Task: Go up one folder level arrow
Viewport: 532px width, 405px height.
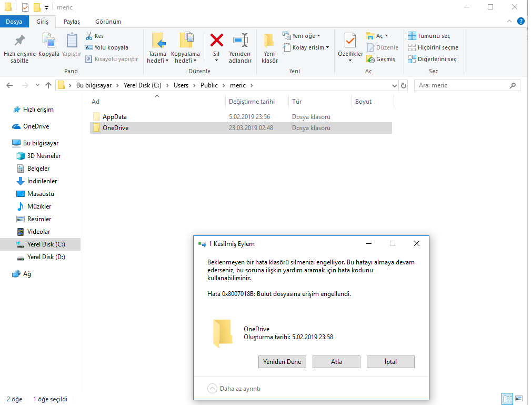Action: (x=48, y=85)
